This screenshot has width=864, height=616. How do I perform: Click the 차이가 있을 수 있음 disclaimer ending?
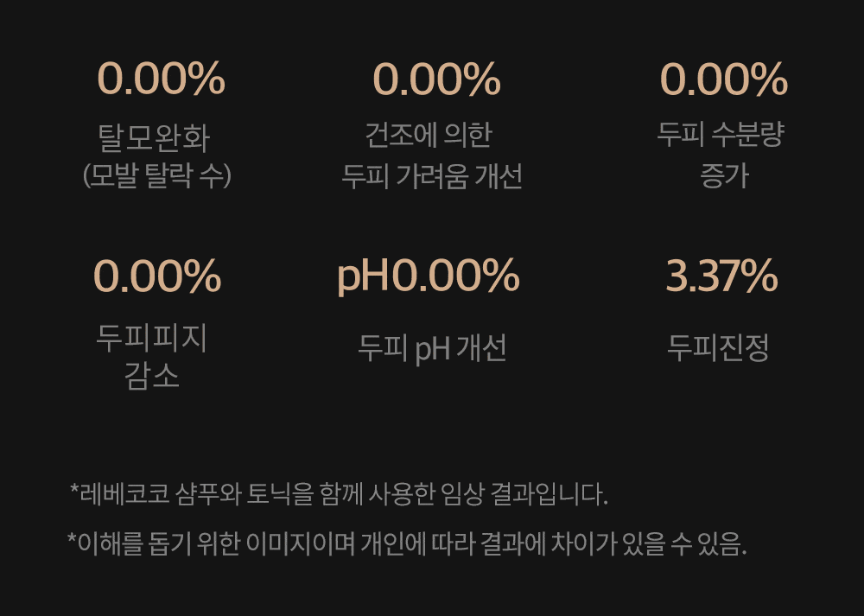[x=657, y=544]
